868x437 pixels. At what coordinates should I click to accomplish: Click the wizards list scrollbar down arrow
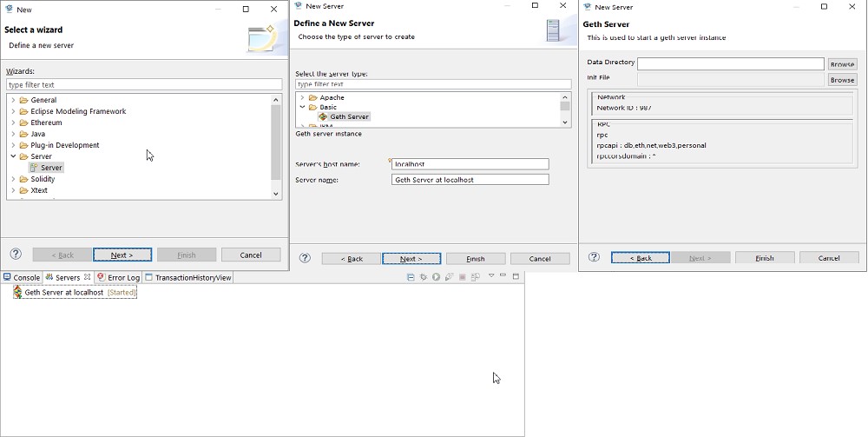pyautogui.click(x=276, y=194)
